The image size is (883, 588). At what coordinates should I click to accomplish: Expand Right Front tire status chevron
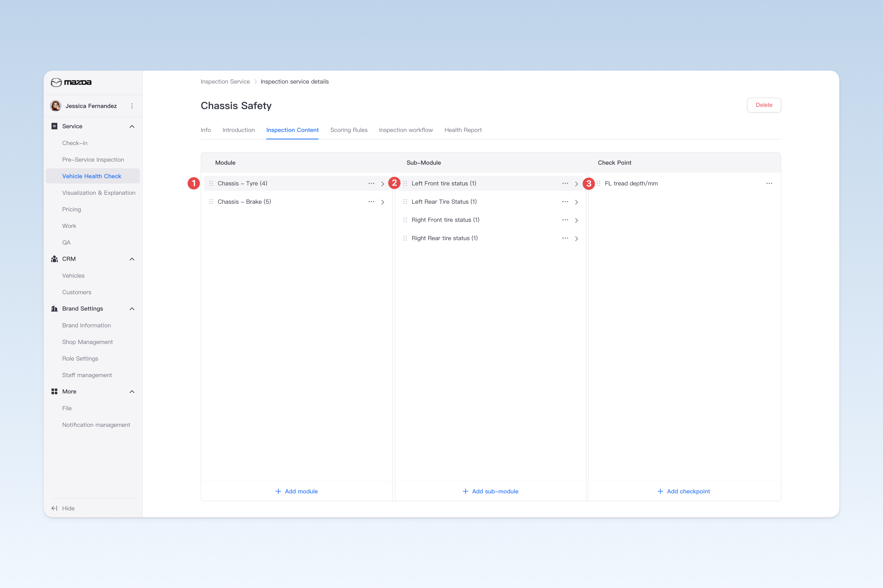(x=576, y=220)
